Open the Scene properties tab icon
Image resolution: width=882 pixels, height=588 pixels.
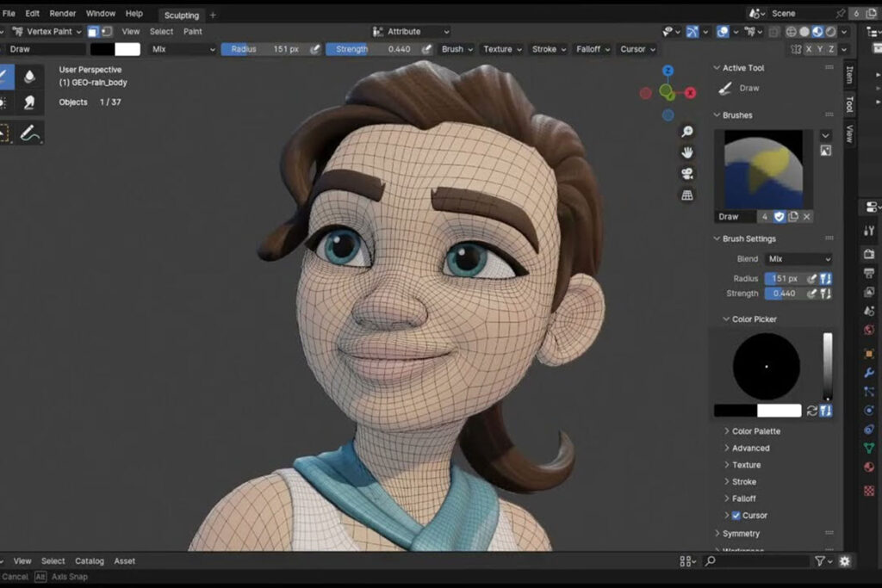869,311
